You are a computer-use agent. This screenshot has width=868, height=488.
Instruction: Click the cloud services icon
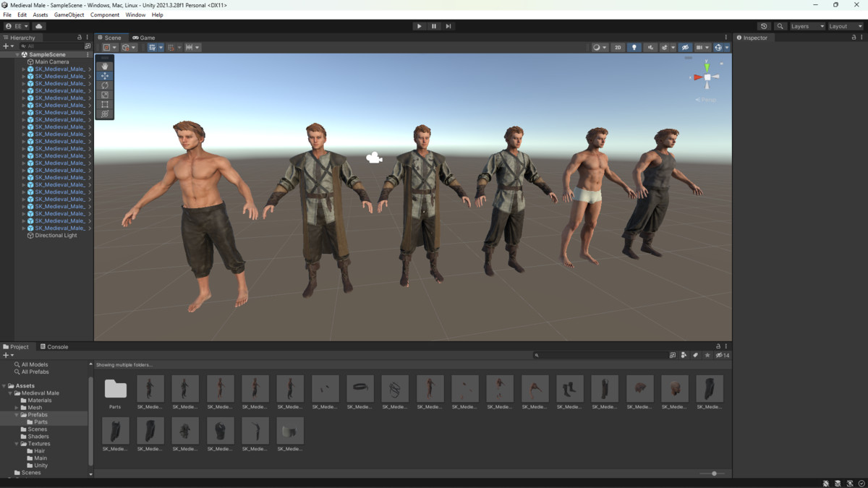pyautogui.click(x=39, y=26)
